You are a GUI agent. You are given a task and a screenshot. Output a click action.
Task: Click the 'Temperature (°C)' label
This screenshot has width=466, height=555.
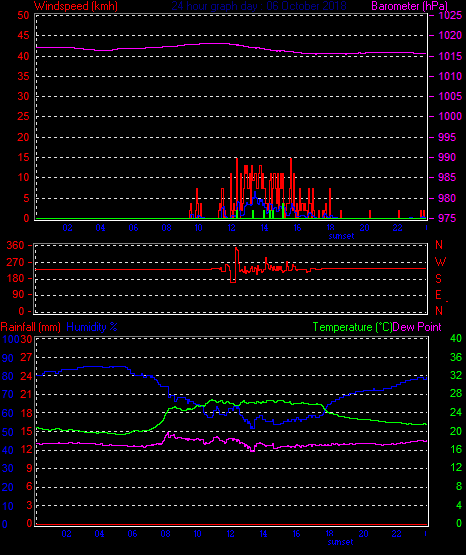coord(352,327)
